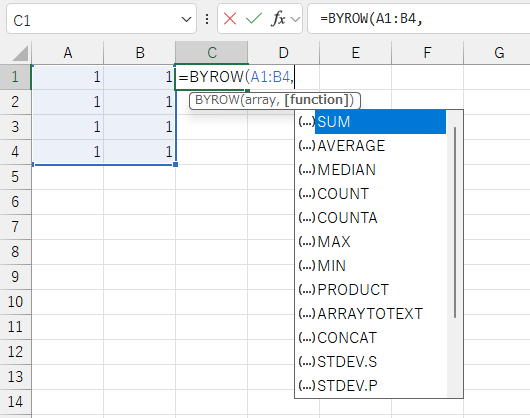
Task: Select row 4 header
Action: pos(15,152)
